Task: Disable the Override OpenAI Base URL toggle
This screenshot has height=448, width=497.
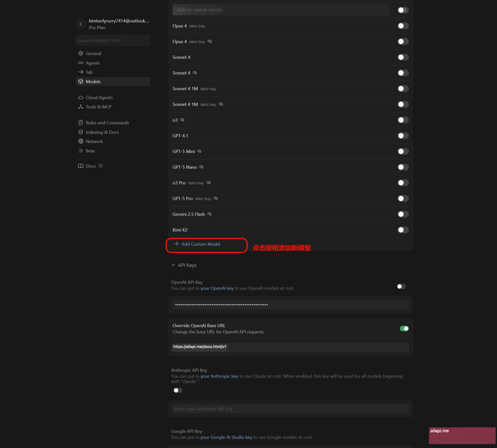Action: tap(404, 329)
